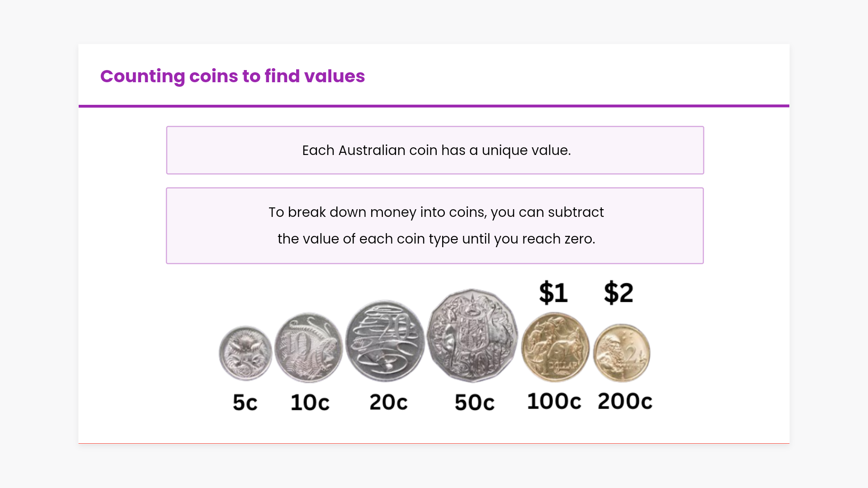
Task: Click the 20 cent platypus coin
Action: [385, 341]
